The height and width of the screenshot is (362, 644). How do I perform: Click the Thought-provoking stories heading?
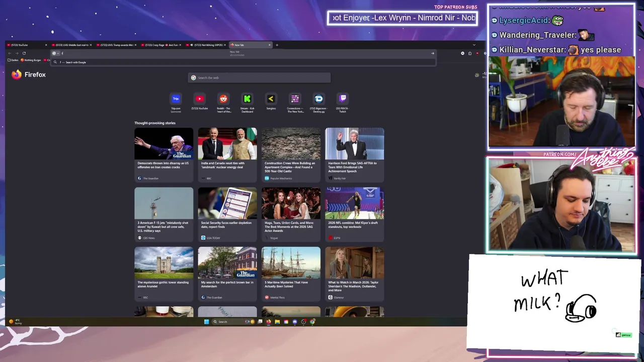click(x=155, y=123)
